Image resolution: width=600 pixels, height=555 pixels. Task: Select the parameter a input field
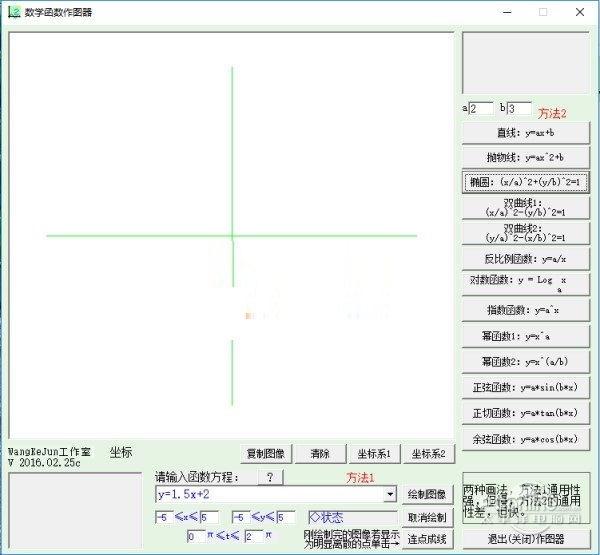tap(481, 109)
